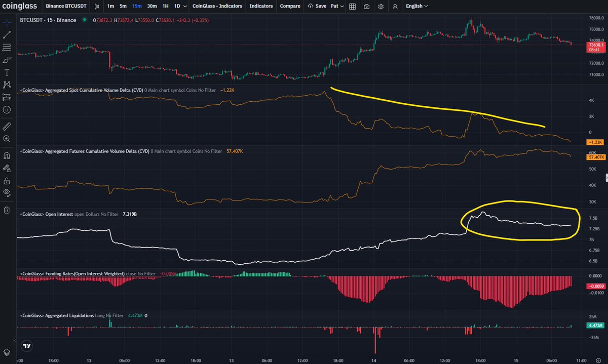The width and height of the screenshot is (608, 364).
Task: Select the 1H timeframe
Action: pyautogui.click(x=165, y=6)
